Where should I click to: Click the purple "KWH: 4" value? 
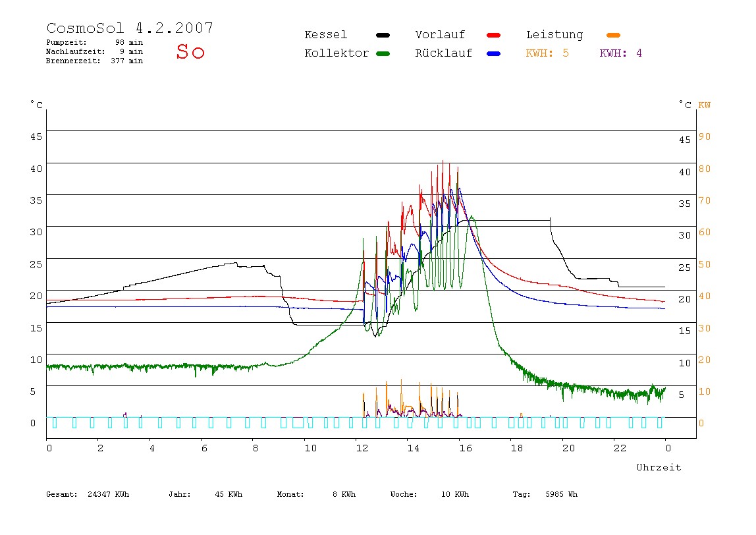coord(620,53)
